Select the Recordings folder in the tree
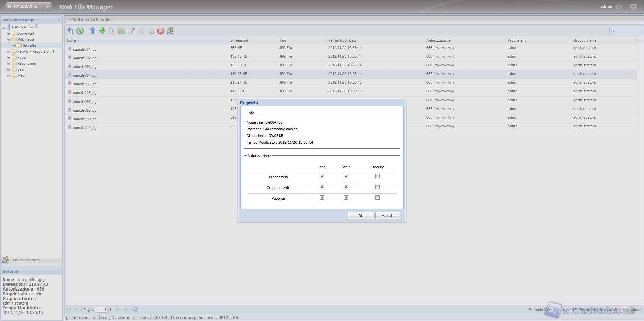Image resolution: width=644 pixels, height=321 pixels. 26,64
